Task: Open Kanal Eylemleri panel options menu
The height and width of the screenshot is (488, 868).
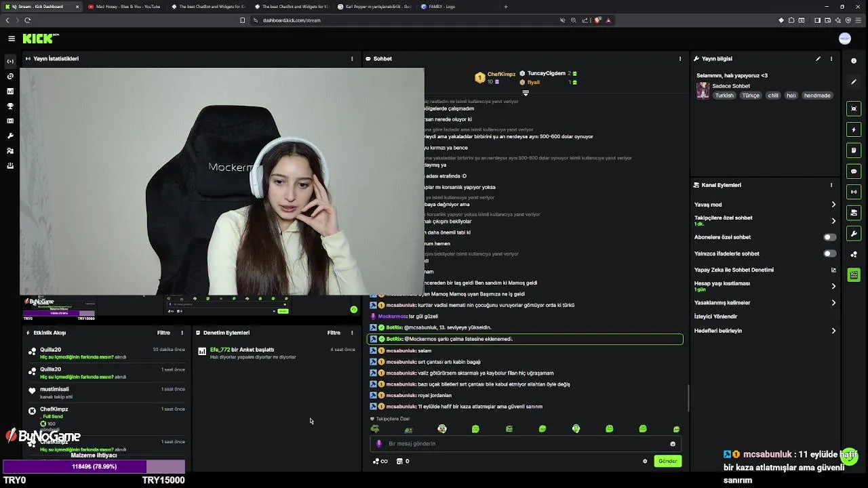Action: point(831,185)
